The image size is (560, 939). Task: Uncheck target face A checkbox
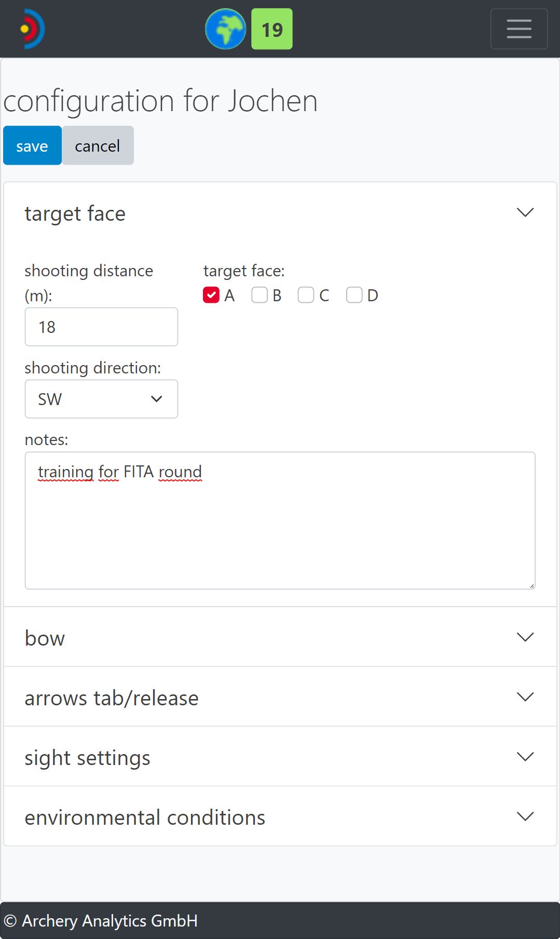tap(211, 295)
